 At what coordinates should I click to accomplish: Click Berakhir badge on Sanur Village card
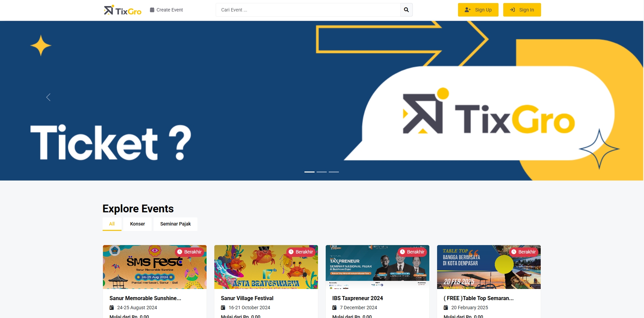tap(301, 252)
